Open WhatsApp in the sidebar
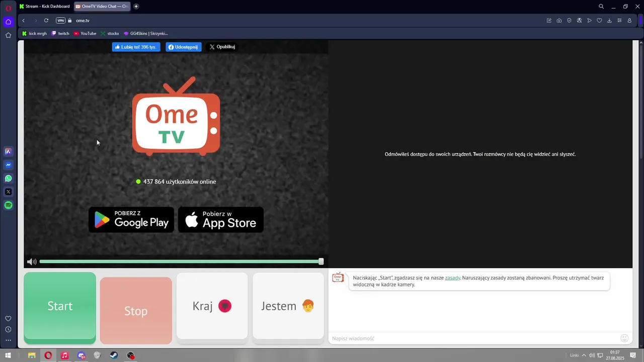This screenshot has height=362, width=644. [8, 178]
